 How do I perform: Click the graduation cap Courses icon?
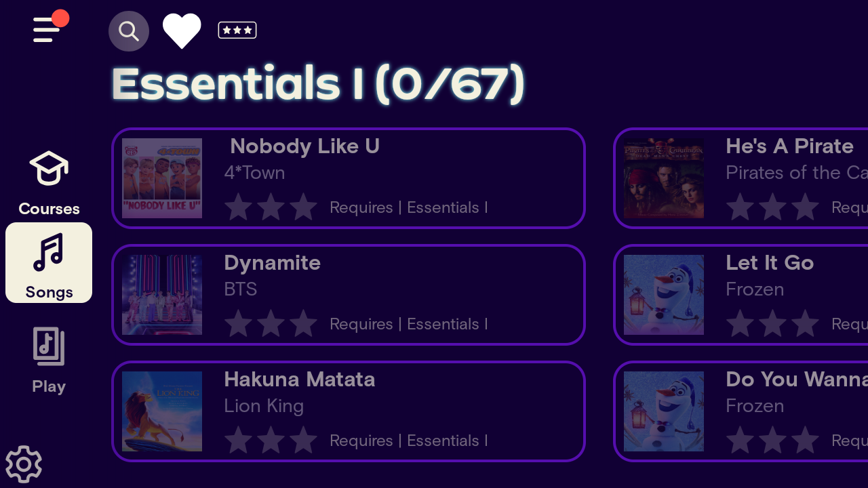tap(49, 168)
